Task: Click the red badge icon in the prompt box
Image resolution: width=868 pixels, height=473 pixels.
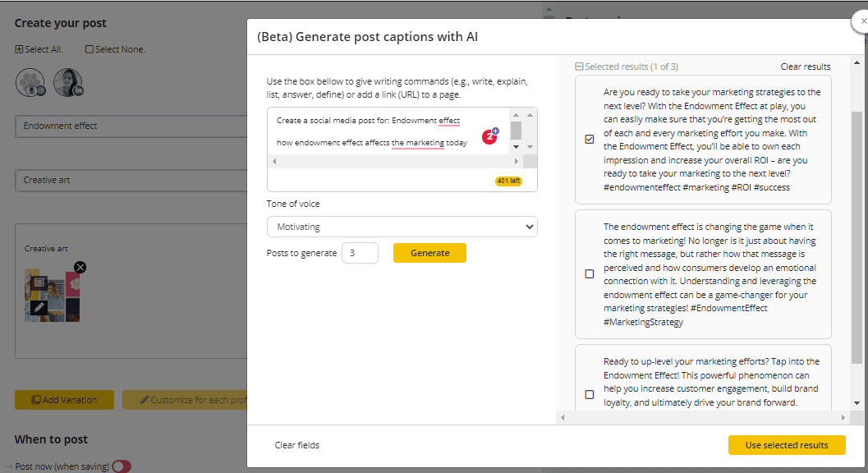Action: 489,136
